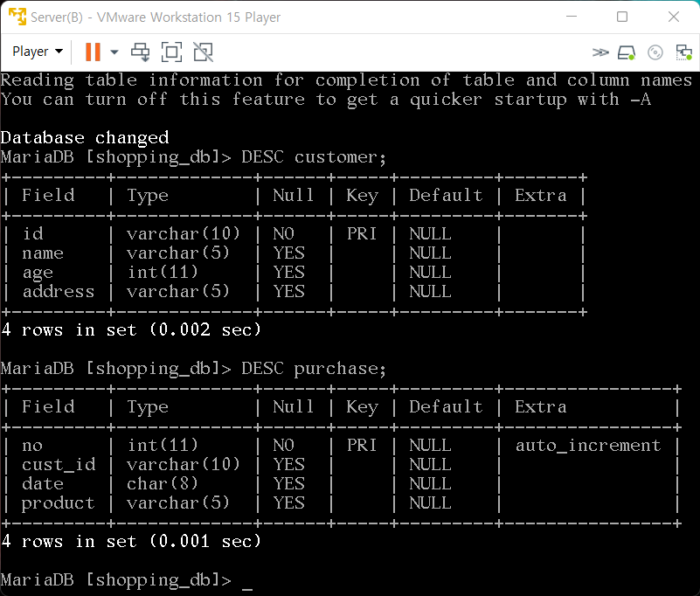This screenshot has width=700, height=596.
Task: Pause the virtual machine
Action: [x=93, y=52]
